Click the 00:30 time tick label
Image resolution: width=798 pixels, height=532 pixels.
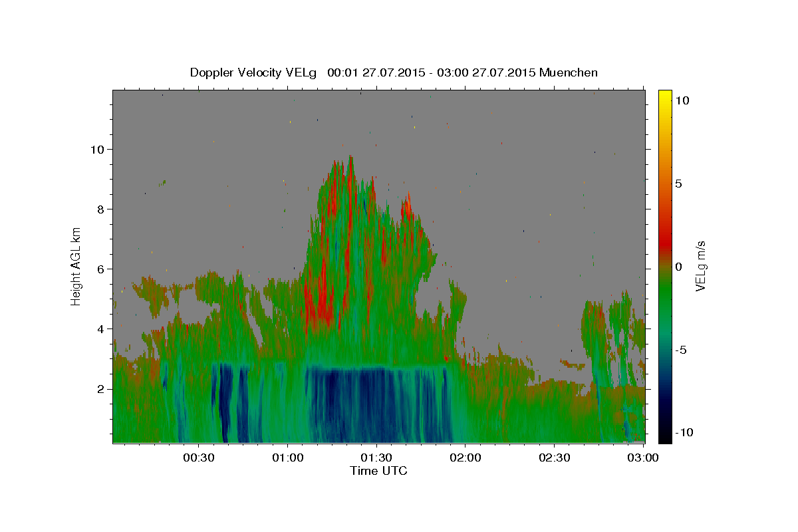199,458
